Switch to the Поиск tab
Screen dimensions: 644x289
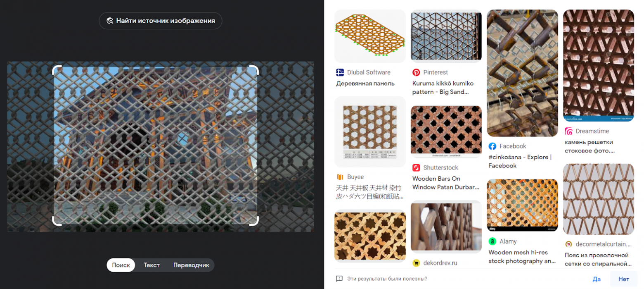click(x=121, y=265)
